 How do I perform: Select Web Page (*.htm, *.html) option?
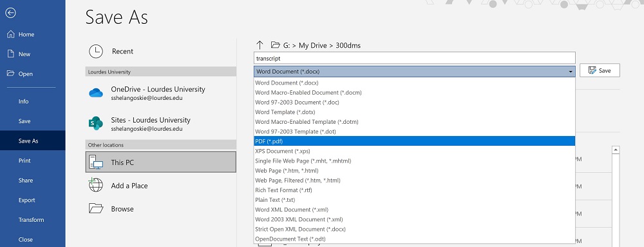[x=414, y=170]
